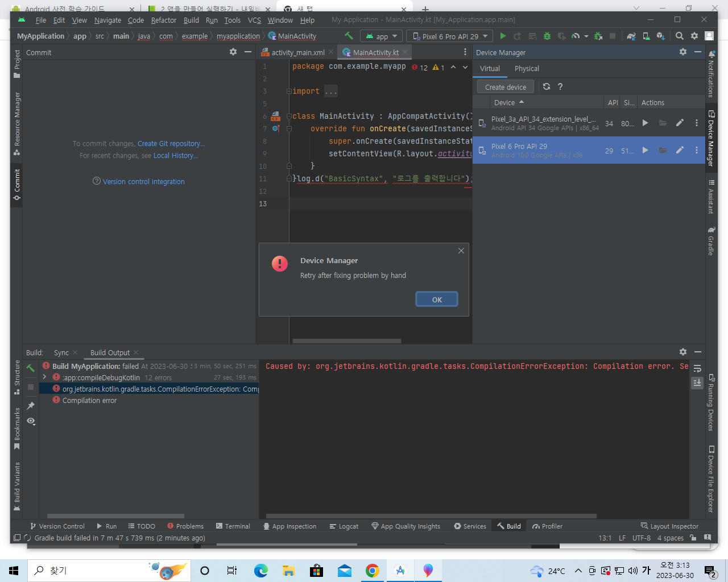
Task: Open editor tab options (three dots)
Action: [465, 52]
